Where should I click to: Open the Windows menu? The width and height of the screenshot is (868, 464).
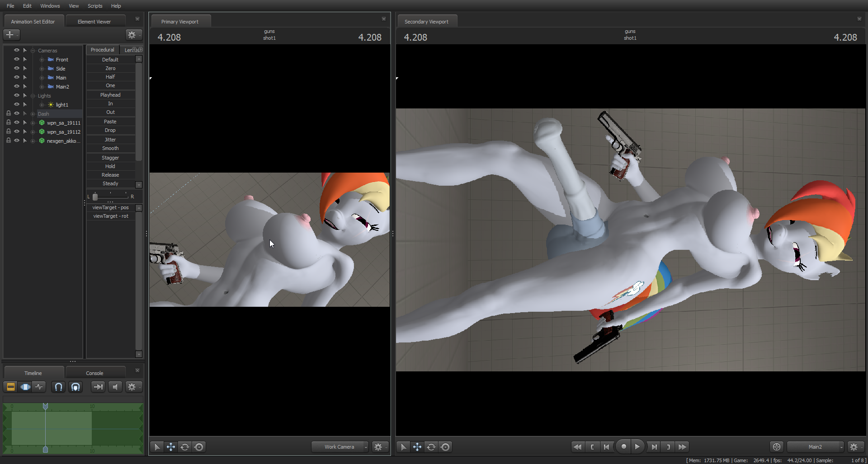tap(50, 6)
